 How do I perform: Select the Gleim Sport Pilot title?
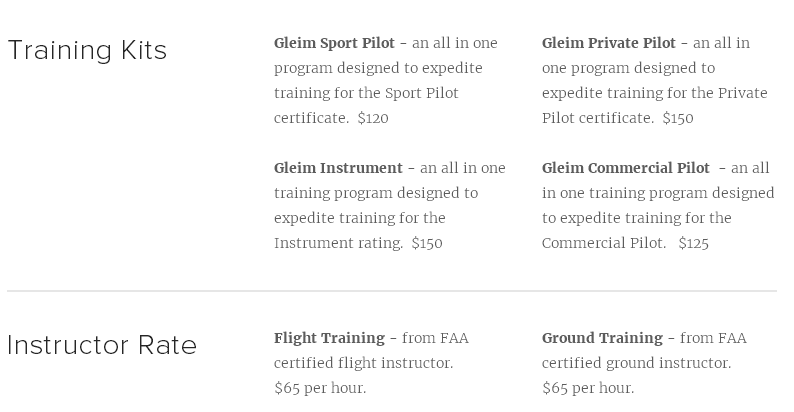point(334,43)
